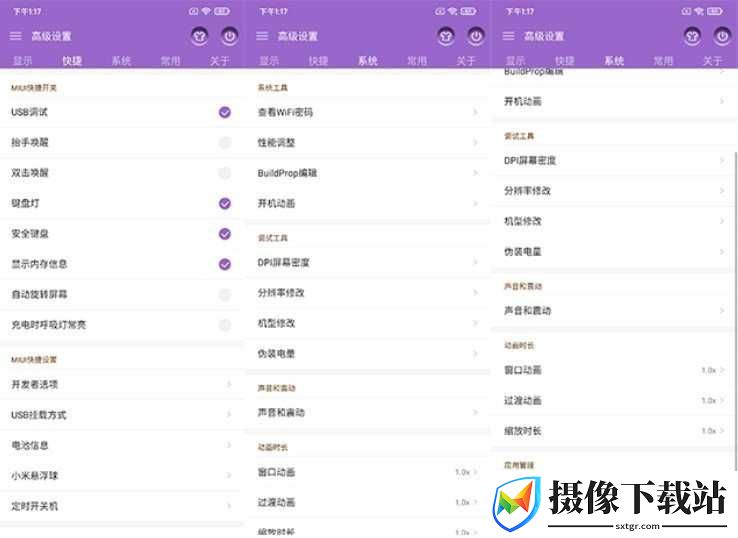This screenshot has width=738, height=538.
Task: Disable the 键盘灯 checkbox
Action: 225,203
